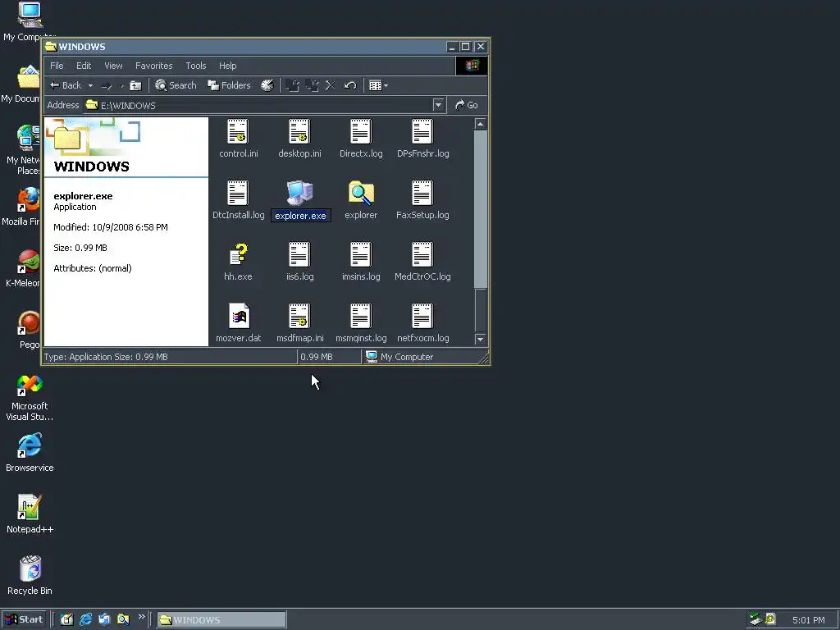Viewport: 840px width, 630px height.
Task: Open the Favorites menu
Action: point(153,66)
